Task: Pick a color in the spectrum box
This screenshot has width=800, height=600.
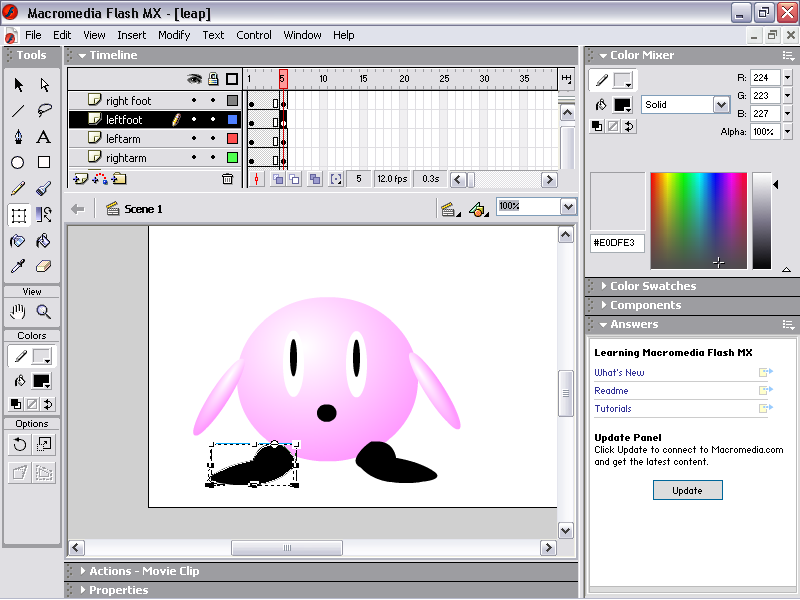Action: [x=697, y=220]
